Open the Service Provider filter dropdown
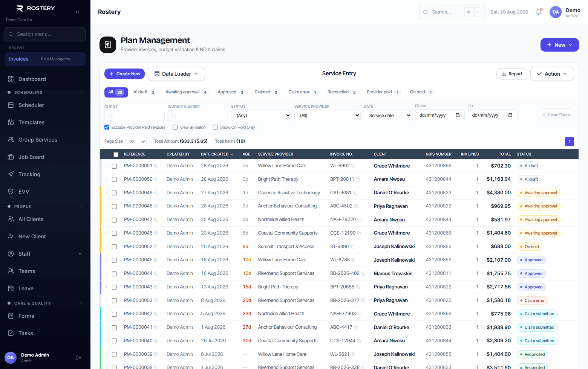Image resolution: width=588 pixels, height=369 pixels. (328, 115)
